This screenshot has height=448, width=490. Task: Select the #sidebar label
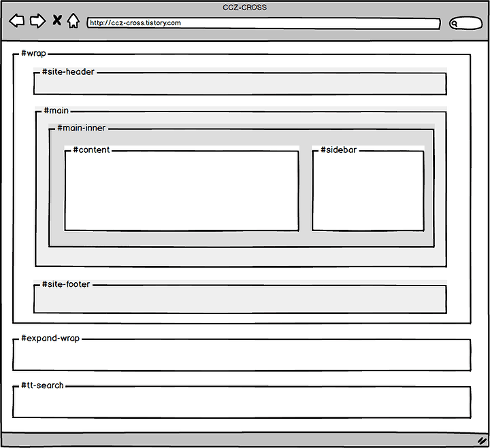coord(339,150)
